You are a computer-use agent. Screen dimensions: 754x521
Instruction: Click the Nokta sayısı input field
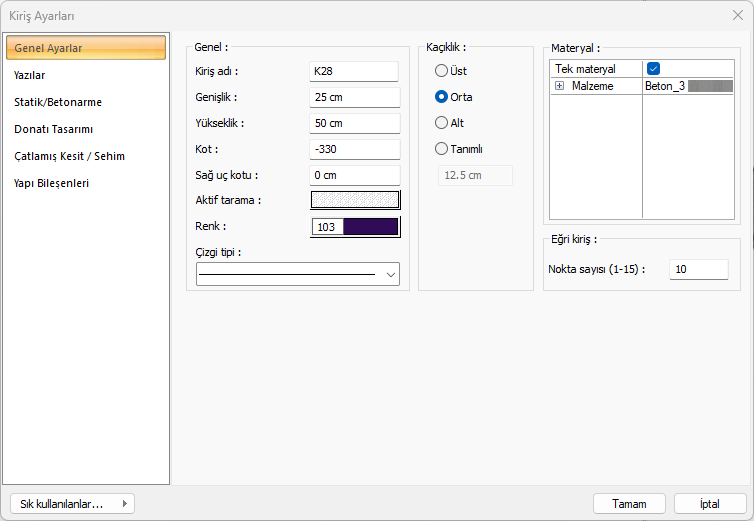[x=698, y=269]
